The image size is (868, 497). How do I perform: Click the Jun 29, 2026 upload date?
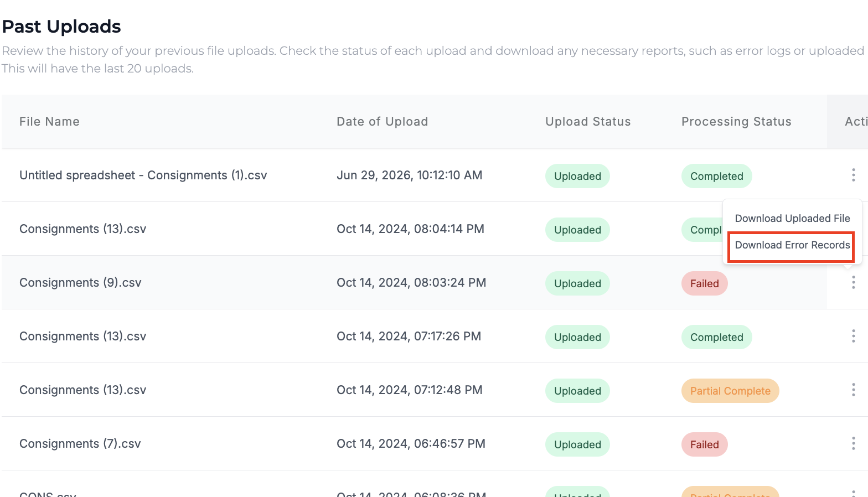409,175
